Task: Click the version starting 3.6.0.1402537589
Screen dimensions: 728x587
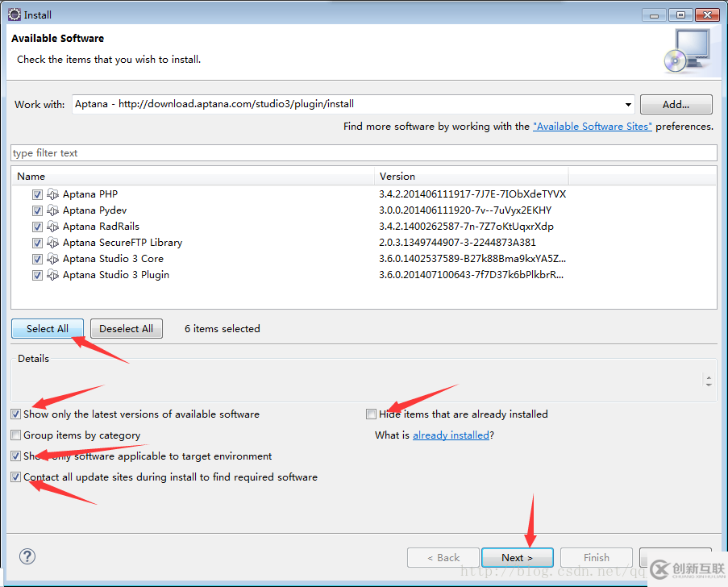Action: [x=472, y=259]
